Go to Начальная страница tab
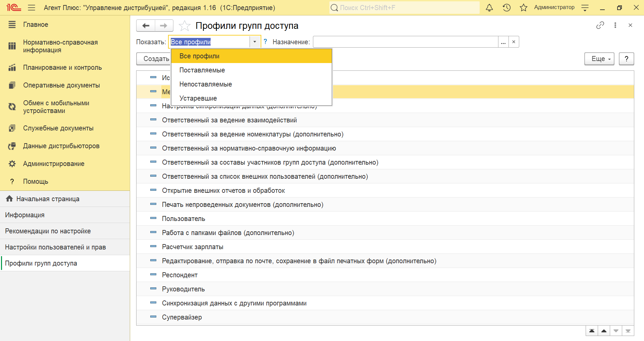The image size is (644, 341). [65, 199]
